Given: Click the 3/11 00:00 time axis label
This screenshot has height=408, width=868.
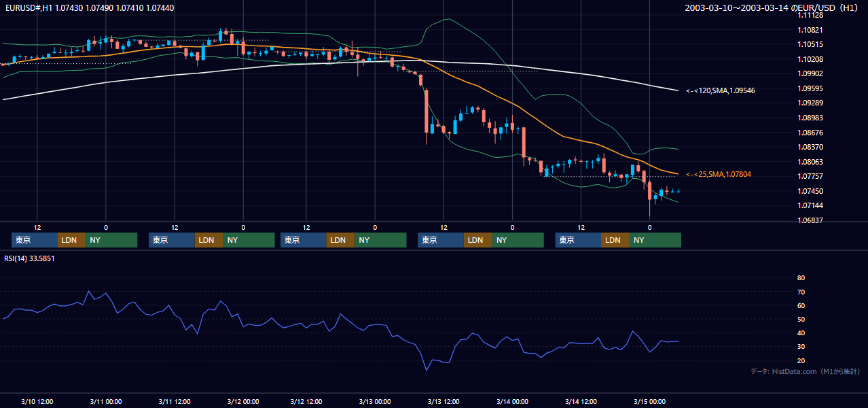Looking at the screenshot, I should [105, 402].
